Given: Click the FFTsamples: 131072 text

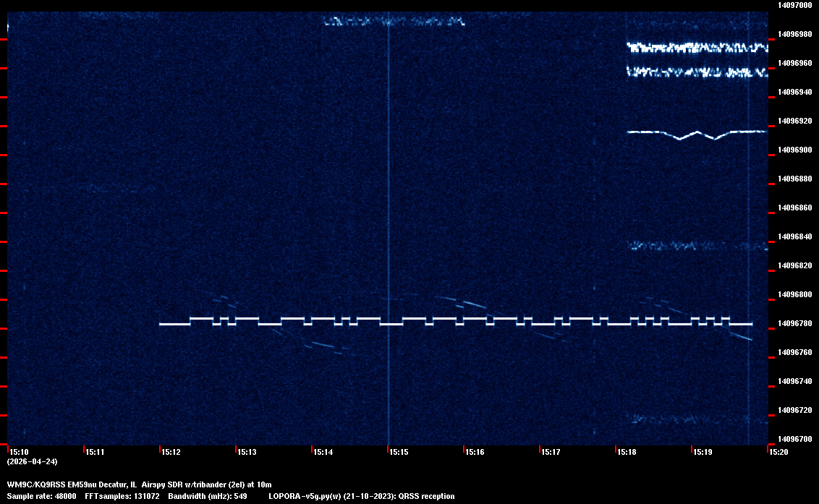Looking at the screenshot, I should click(x=122, y=496).
